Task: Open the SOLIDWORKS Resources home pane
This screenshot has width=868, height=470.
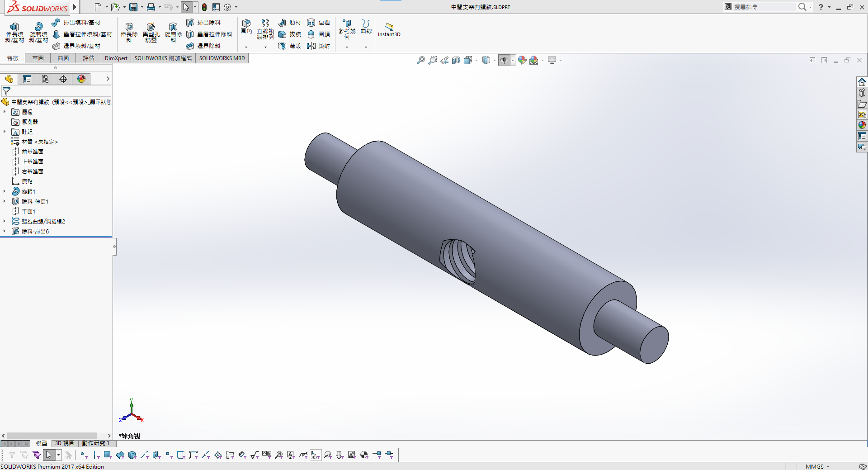Action: 862,82
